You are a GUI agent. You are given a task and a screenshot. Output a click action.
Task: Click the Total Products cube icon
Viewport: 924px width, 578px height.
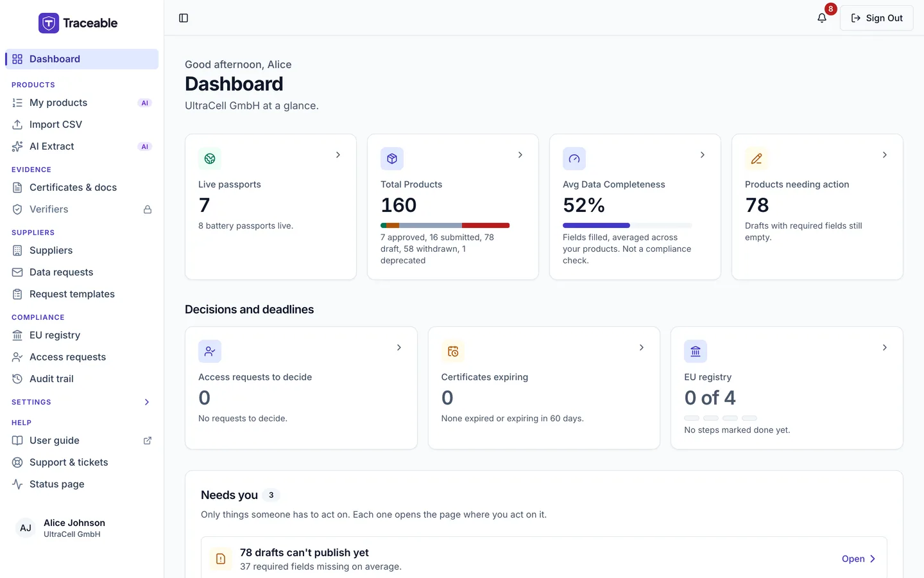tap(392, 159)
